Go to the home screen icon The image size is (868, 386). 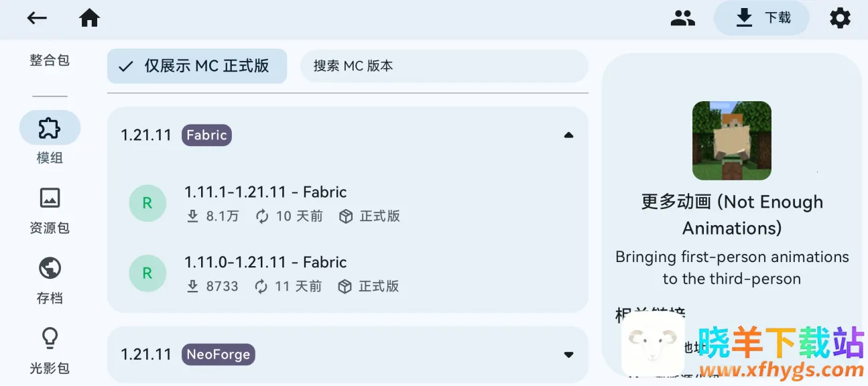pos(89,18)
